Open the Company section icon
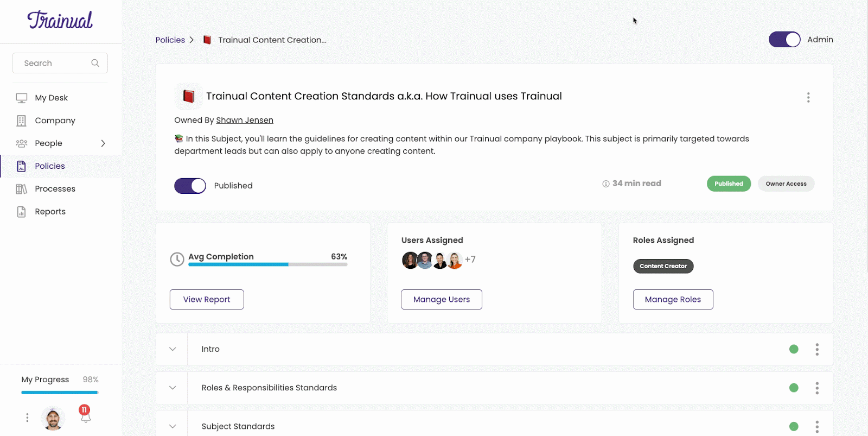The width and height of the screenshot is (868, 436). coord(22,121)
